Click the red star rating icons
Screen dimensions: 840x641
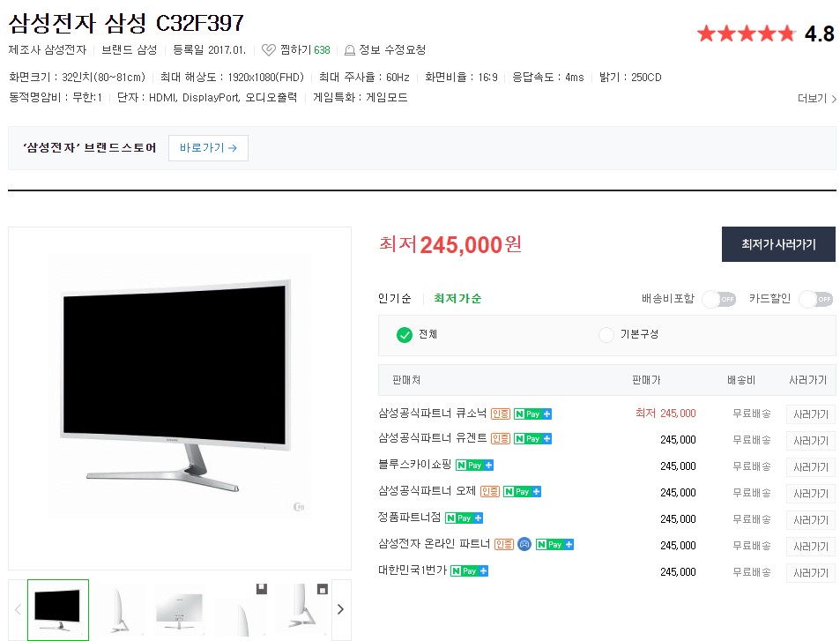(746, 34)
